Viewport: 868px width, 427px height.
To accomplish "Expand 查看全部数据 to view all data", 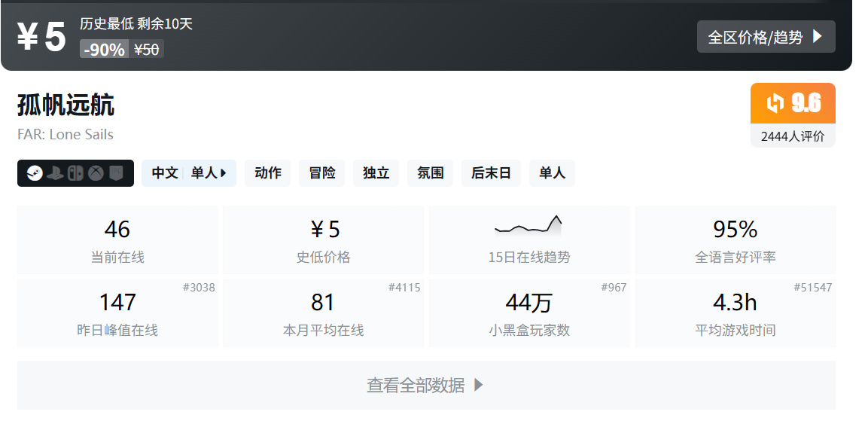I will [x=426, y=385].
